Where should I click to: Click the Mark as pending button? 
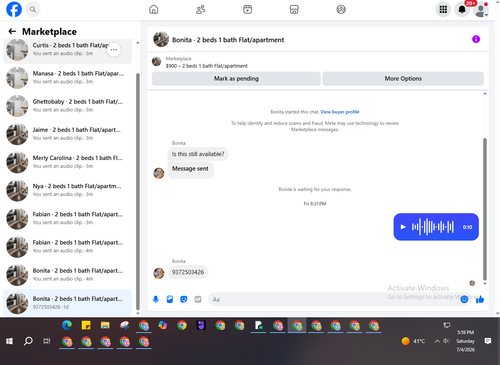pyautogui.click(x=236, y=79)
